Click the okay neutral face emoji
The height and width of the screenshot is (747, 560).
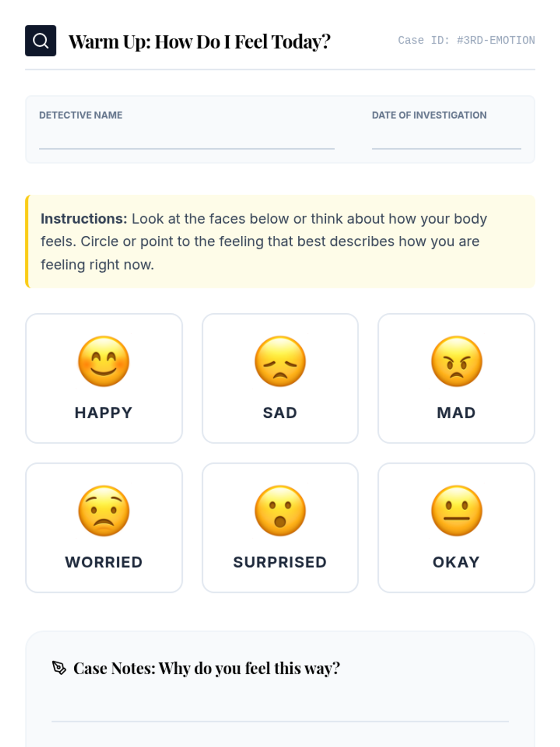point(456,511)
